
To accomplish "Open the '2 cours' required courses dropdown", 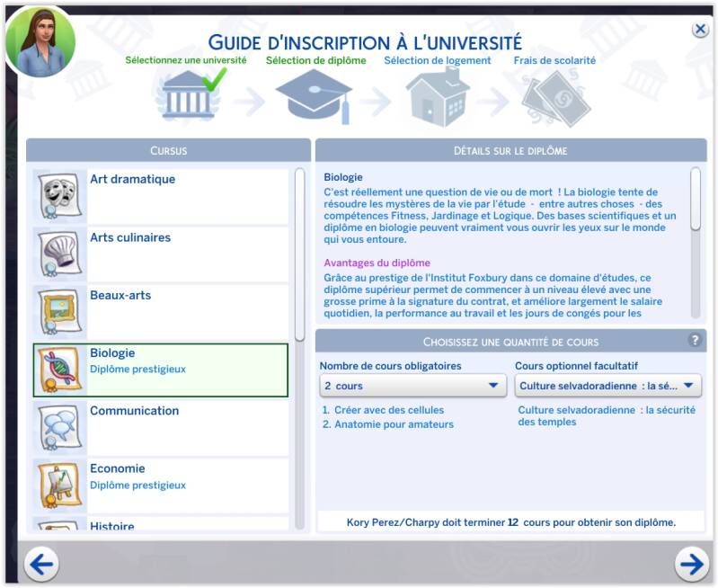I will click(413, 386).
